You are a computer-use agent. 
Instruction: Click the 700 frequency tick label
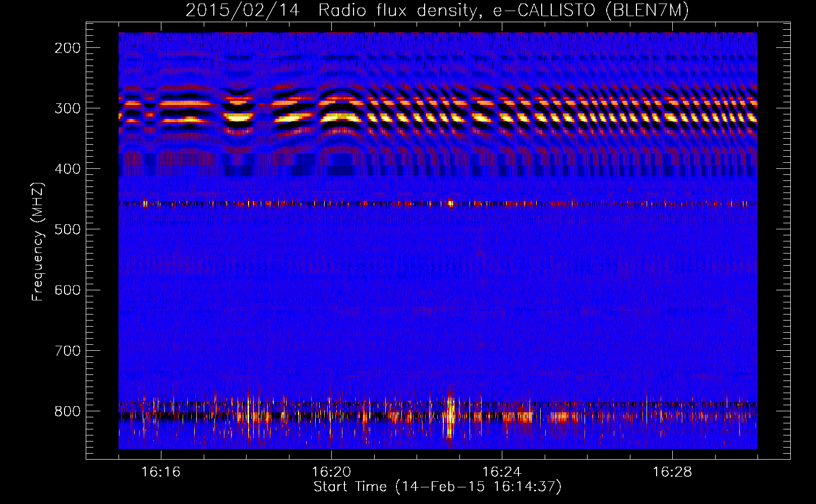pyautogui.click(x=68, y=350)
